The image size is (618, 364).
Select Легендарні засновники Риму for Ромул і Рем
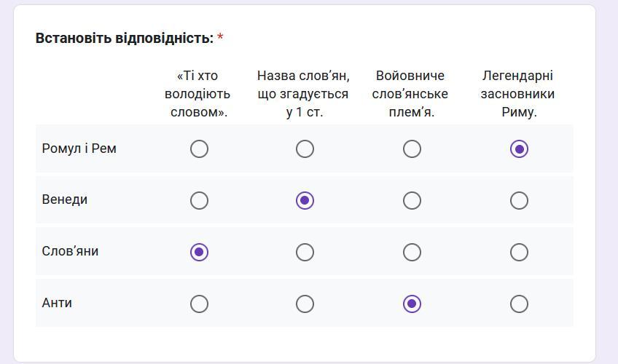pos(519,149)
